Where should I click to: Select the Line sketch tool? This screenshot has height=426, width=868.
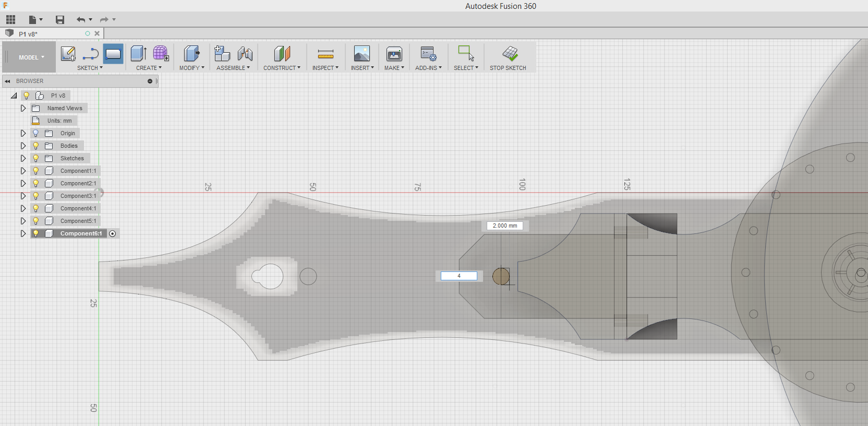point(90,54)
